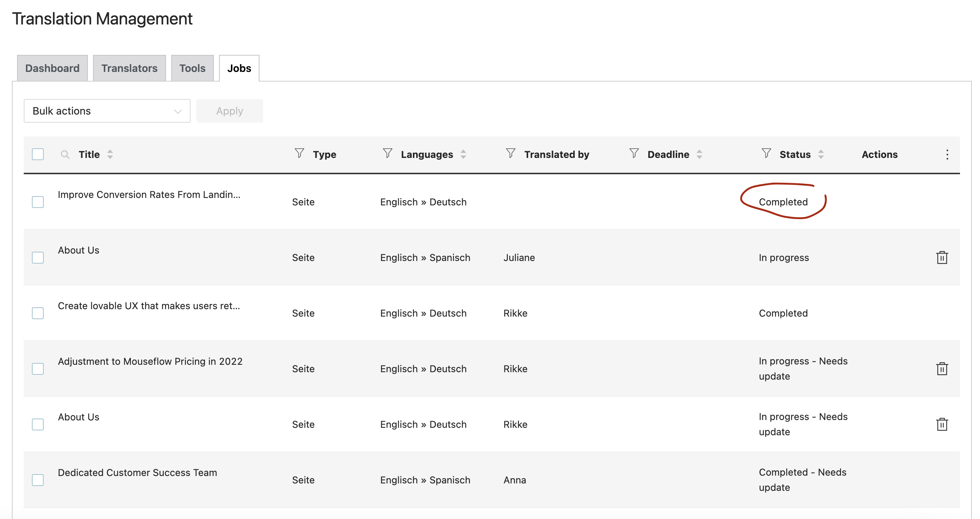980x519 pixels.
Task: Sort jobs by Status arrows
Action: (821, 154)
